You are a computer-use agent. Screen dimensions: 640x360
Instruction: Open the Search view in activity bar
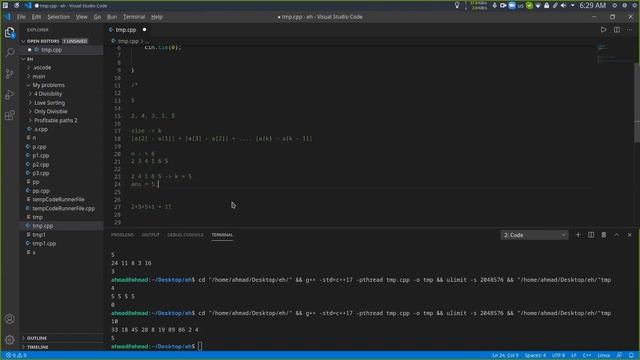point(10,53)
